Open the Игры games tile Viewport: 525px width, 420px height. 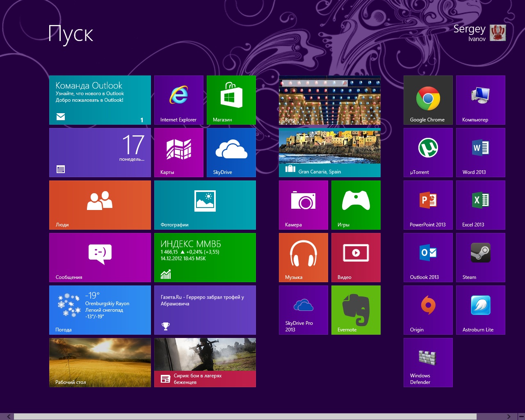click(x=356, y=205)
